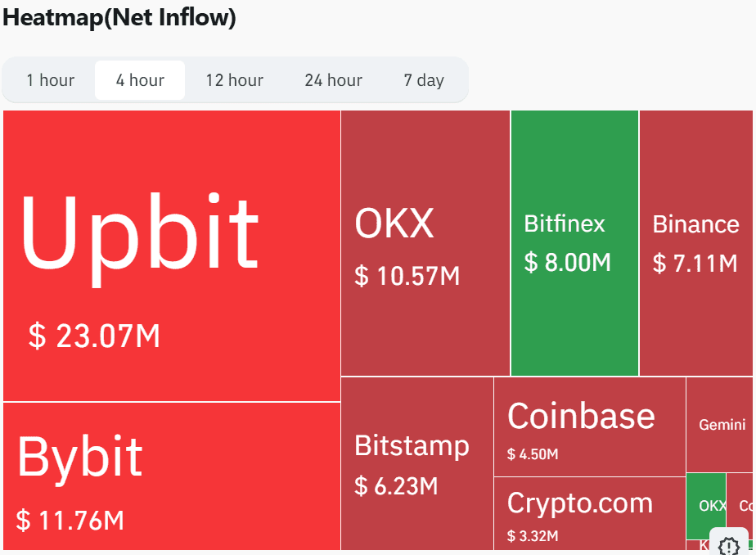Open the 7 day heatmap view
Image resolution: width=756 pixels, height=555 pixels.
[425, 79]
